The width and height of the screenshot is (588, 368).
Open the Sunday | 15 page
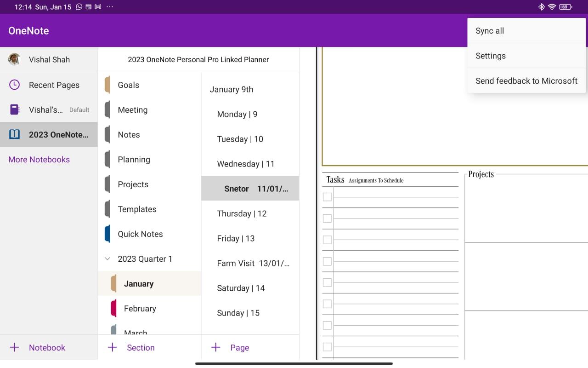[250, 313]
